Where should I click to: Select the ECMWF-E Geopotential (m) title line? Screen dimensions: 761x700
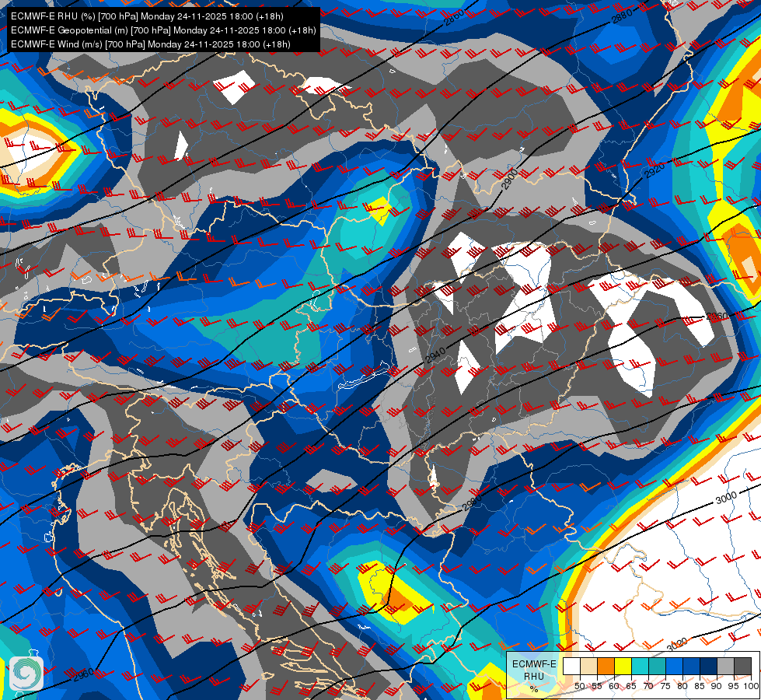click(x=163, y=30)
